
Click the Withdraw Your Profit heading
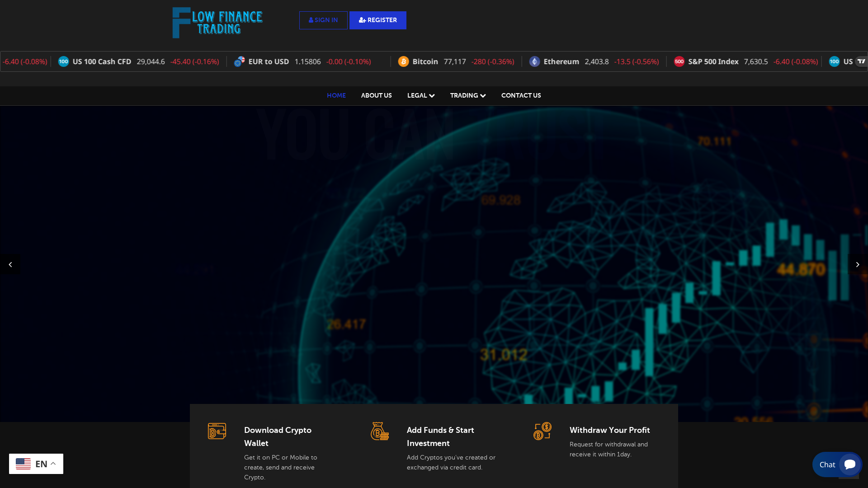(x=610, y=430)
